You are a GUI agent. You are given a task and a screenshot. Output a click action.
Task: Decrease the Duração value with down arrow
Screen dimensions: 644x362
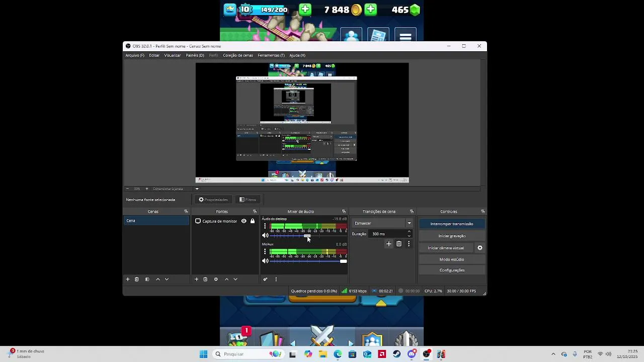[x=409, y=236]
